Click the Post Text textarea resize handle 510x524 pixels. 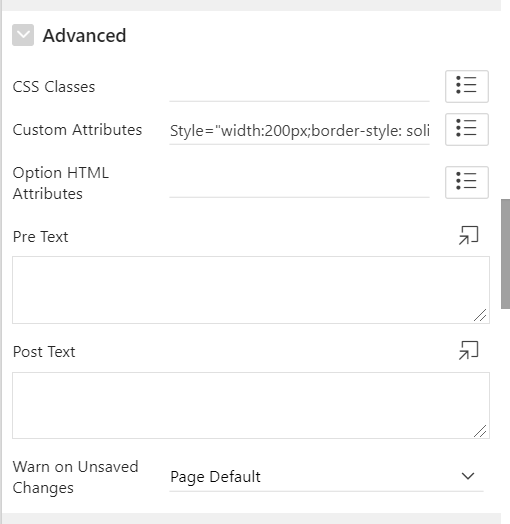(x=480, y=431)
